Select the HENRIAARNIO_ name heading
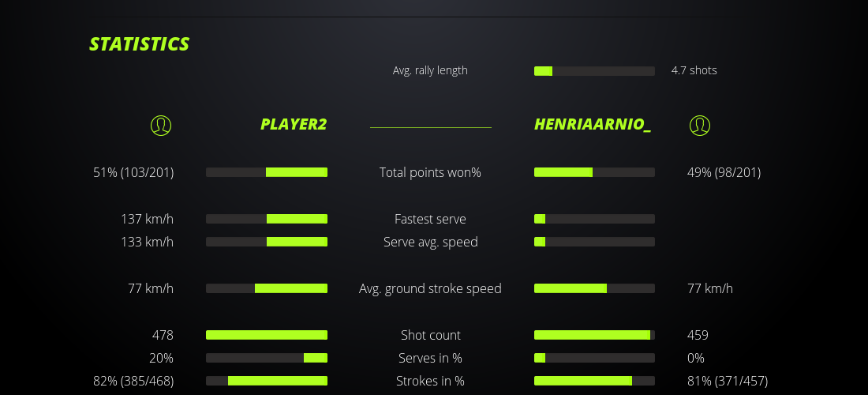 click(593, 125)
